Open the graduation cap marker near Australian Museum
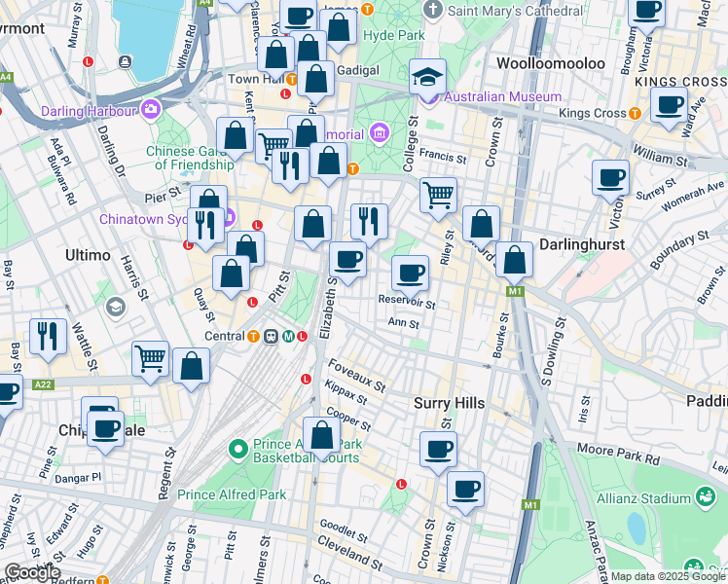 click(x=427, y=78)
